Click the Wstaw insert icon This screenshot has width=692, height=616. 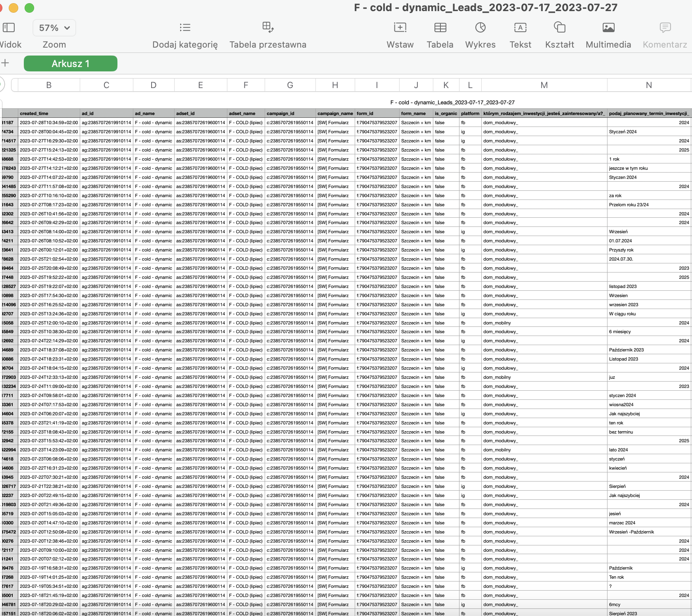pyautogui.click(x=400, y=27)
